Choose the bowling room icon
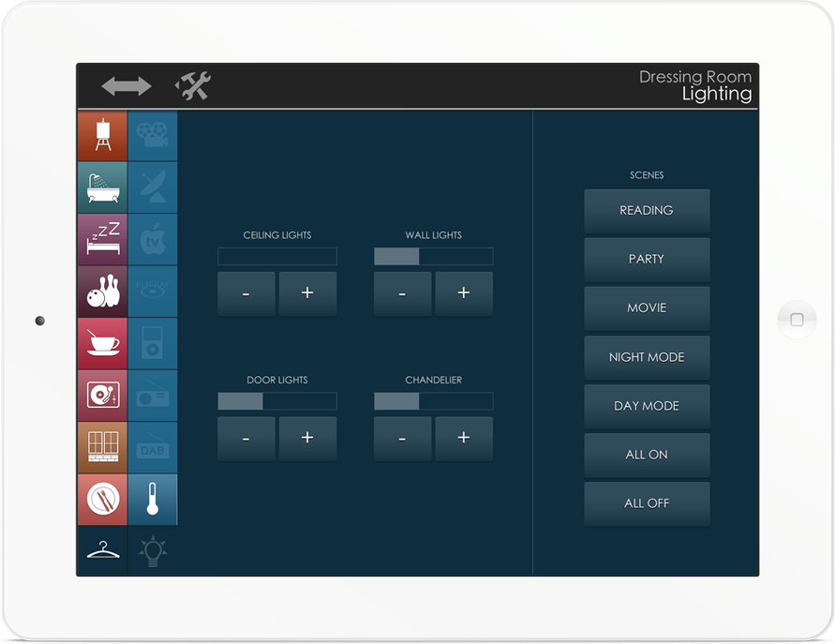 click(x=102, y=292)
